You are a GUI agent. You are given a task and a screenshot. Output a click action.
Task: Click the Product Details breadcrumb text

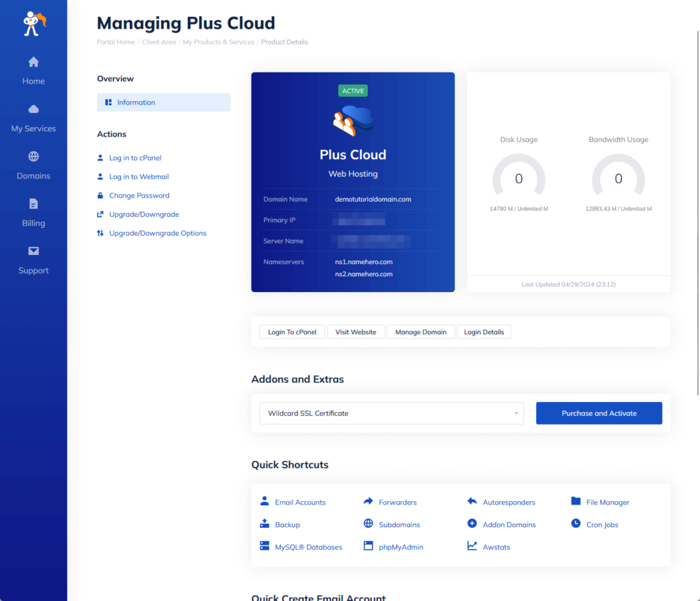point(284,42)
